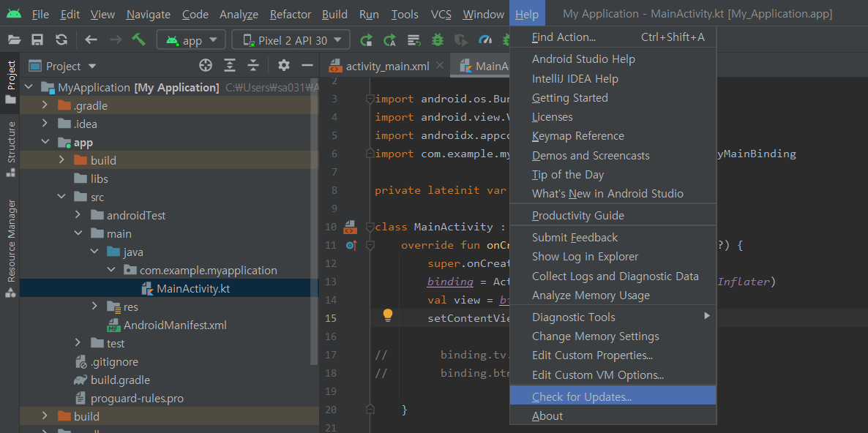Open the Diagnostic Tools submenu
868x433 pixels.
(x=613, y=317)
